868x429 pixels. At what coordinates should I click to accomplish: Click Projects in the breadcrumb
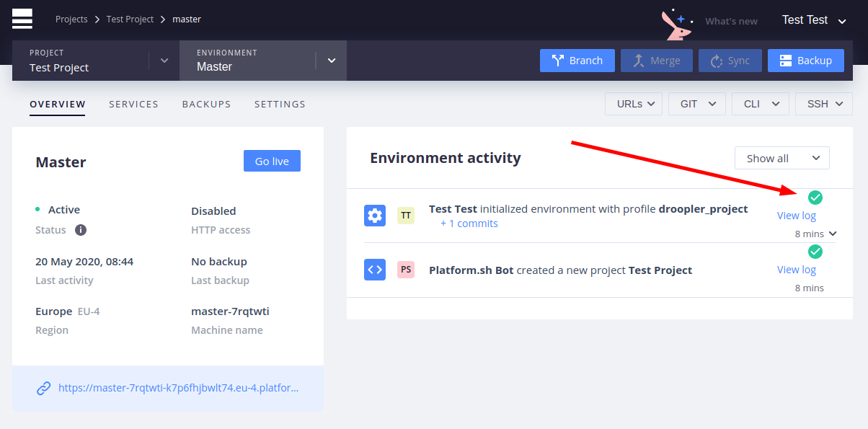coord(71,19)
